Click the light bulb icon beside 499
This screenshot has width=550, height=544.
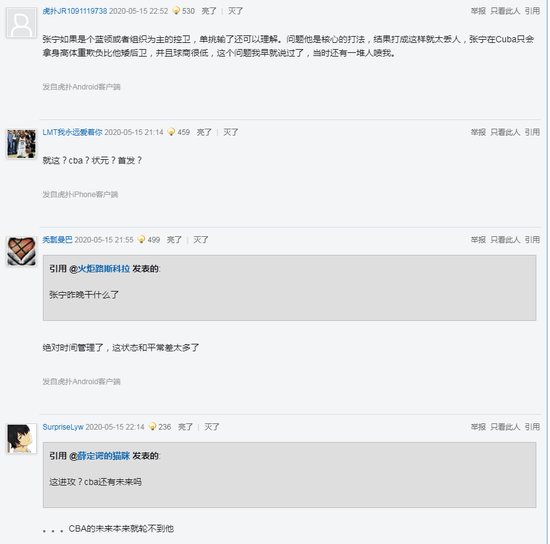pos(141,240)
